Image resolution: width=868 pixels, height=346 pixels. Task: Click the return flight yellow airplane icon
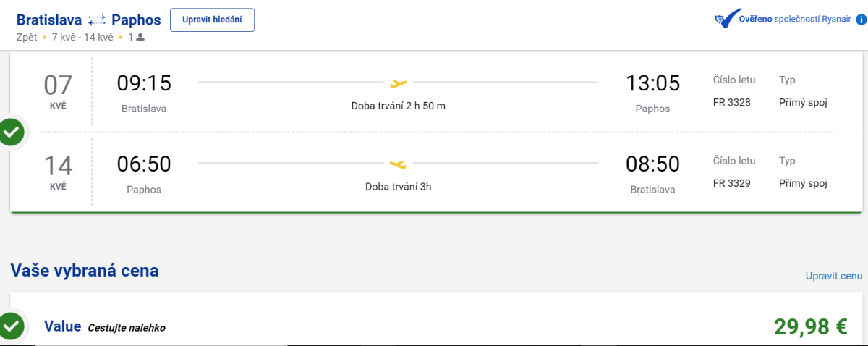(x=398, y=164)
